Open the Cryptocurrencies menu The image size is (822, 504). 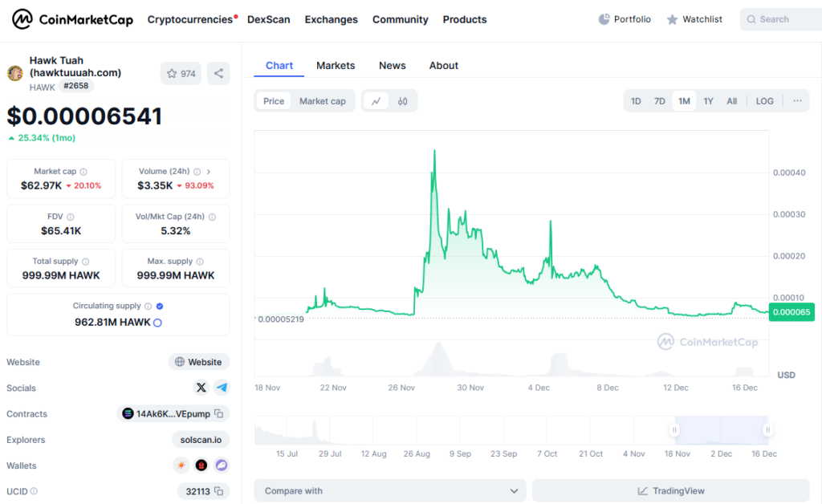(189, 19)
